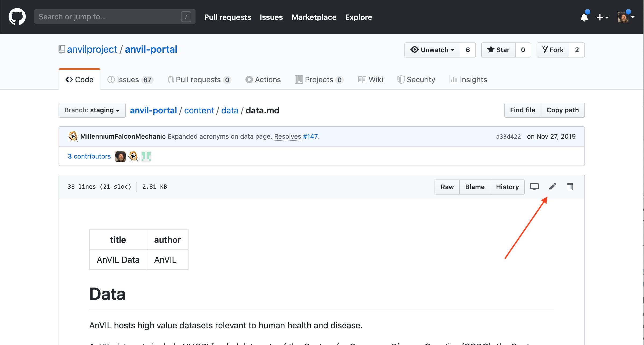Focus the Search or jump to field

(x=115, y=17)
